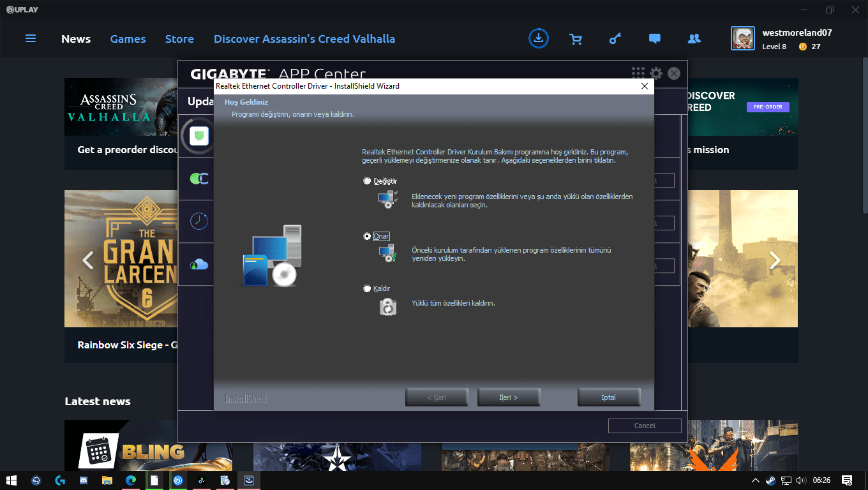Click the cloud app icon in APP Center
Image resolution: width=868 pixels, height=490 pixels.
pyautogui.click(x=199, y=264)
